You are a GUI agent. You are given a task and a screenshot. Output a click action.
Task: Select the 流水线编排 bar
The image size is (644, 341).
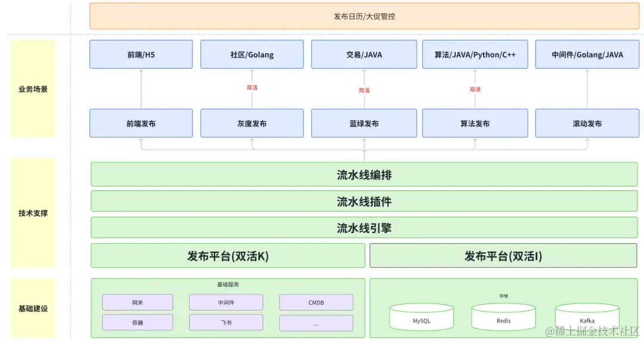point(364,175)
